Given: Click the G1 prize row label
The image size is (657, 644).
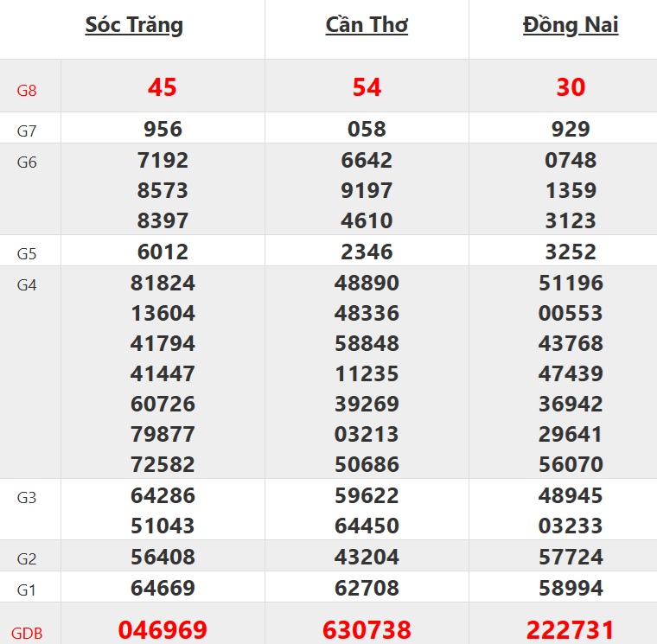Looking at the screenshot, I should 27,590.
